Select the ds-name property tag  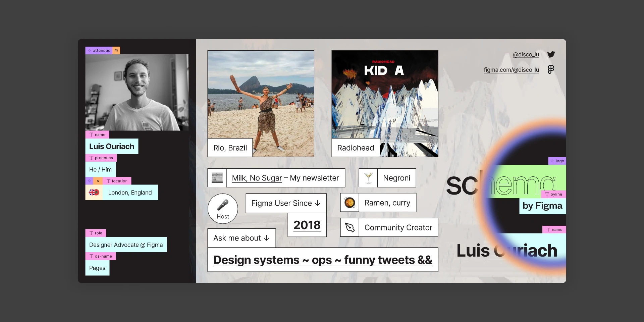click(x=101, y=256)
